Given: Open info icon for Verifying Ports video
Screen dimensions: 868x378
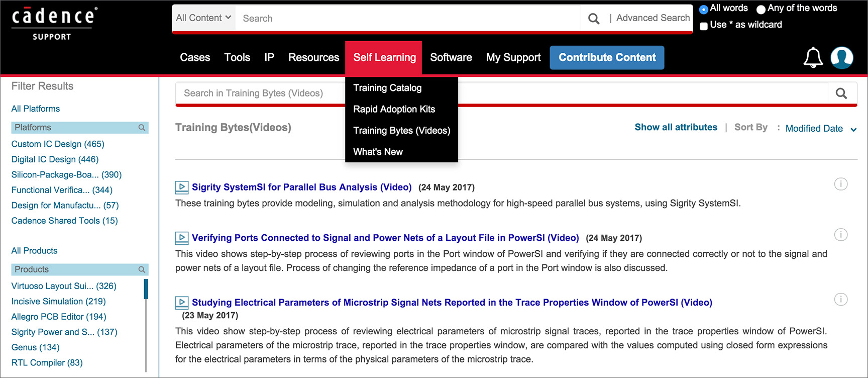Looking at the screenshot, I should point(841,235).
